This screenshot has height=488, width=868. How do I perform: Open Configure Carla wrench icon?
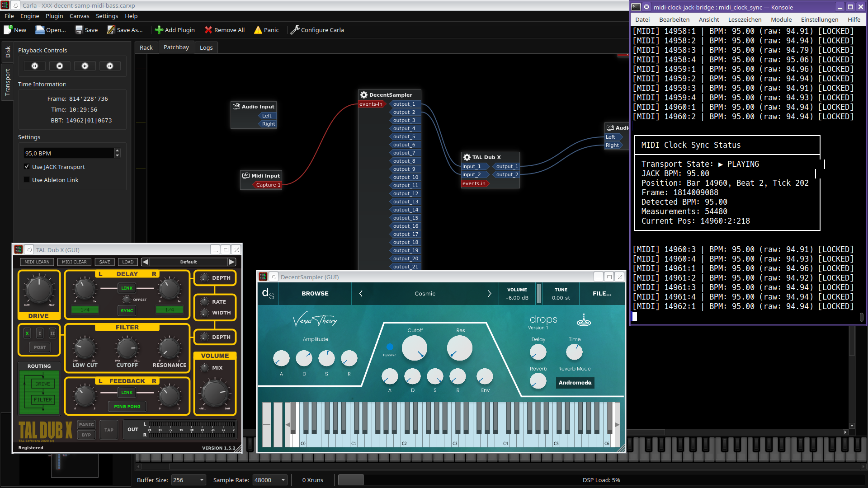(x=295, y=30)
